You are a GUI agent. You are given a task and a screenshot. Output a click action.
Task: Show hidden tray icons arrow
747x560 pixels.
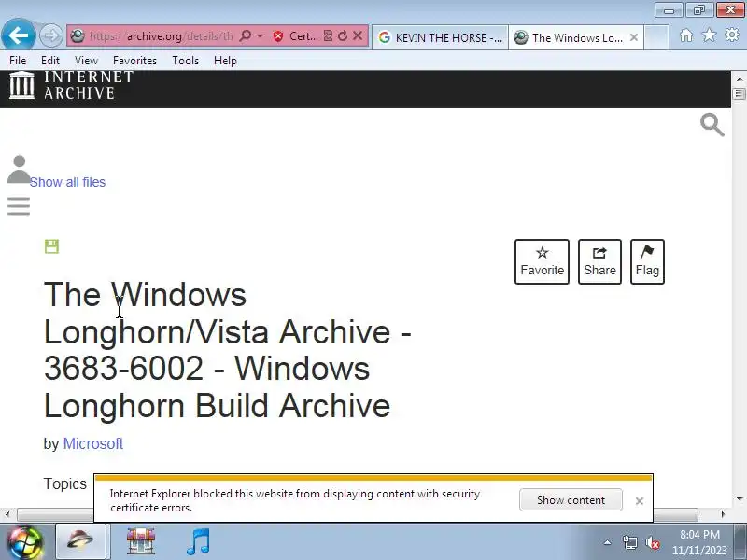(x=608, y=542)
